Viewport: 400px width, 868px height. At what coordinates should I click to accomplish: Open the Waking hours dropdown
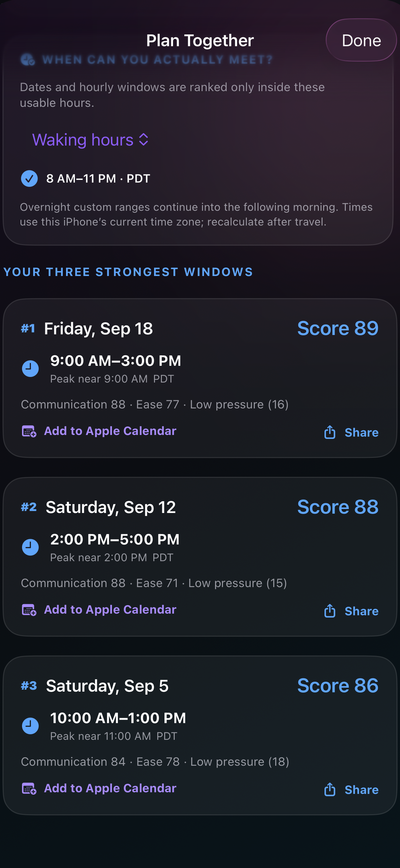point(90,140)
